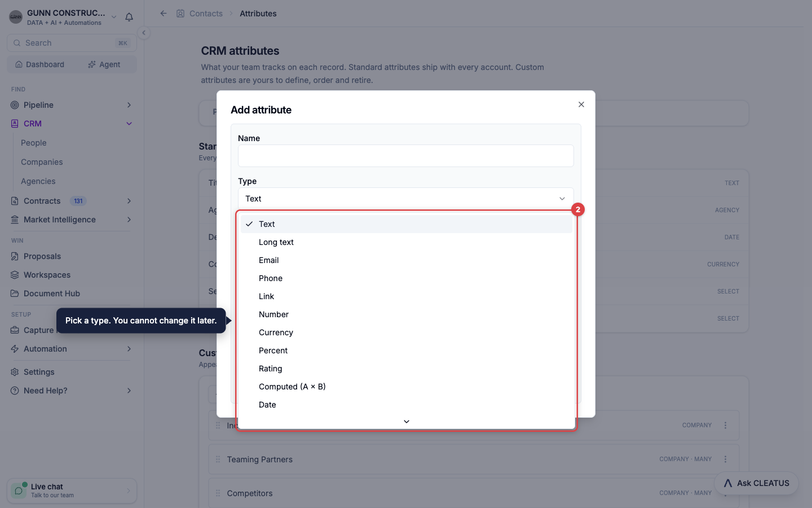Expand the Contracts section chevron
The width and height of the screenshot is (812, 508).
tap(129, 201)
